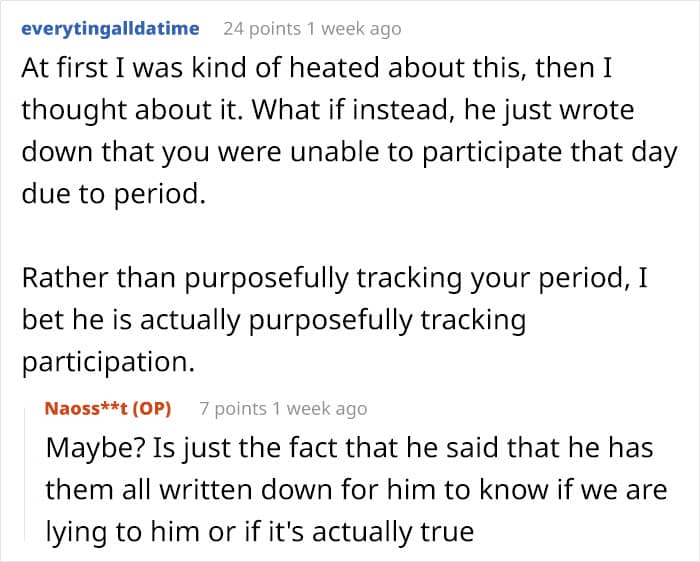
Task: Click the reply line starting "Maybe? Is just"
Action: pyautogui.click(x=349, y=447)
